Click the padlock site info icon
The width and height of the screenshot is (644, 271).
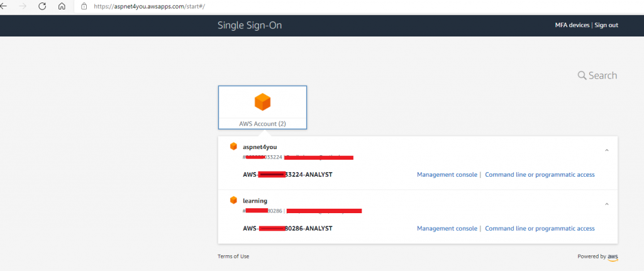tap(84, 6)
